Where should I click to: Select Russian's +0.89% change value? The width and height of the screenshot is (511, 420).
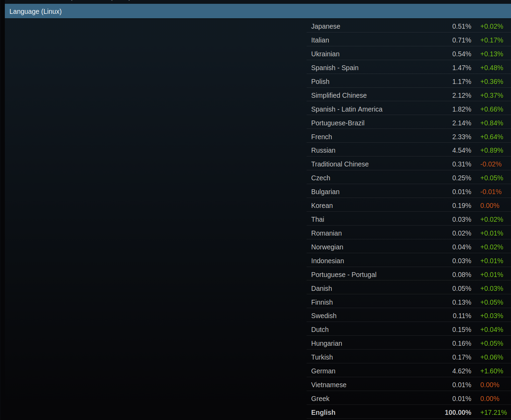492,150
